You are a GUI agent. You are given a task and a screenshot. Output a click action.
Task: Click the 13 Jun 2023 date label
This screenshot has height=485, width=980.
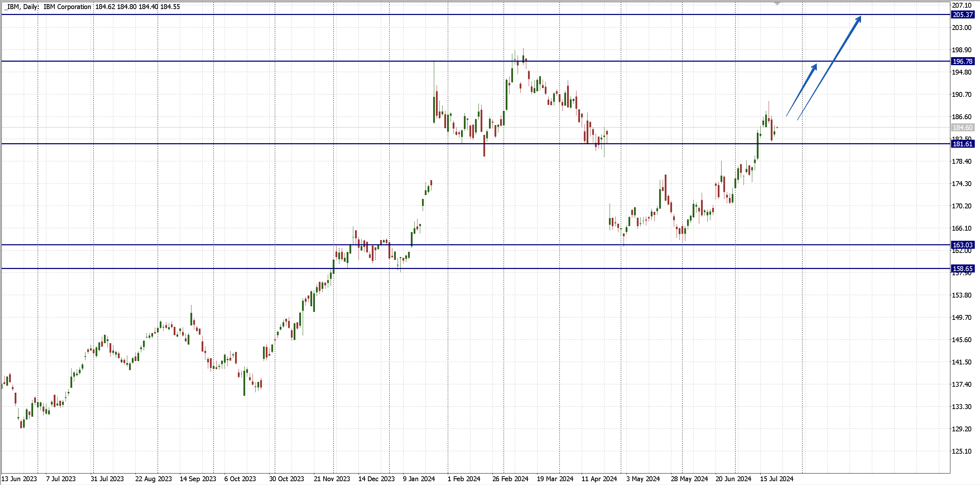(x=19, y=479)
